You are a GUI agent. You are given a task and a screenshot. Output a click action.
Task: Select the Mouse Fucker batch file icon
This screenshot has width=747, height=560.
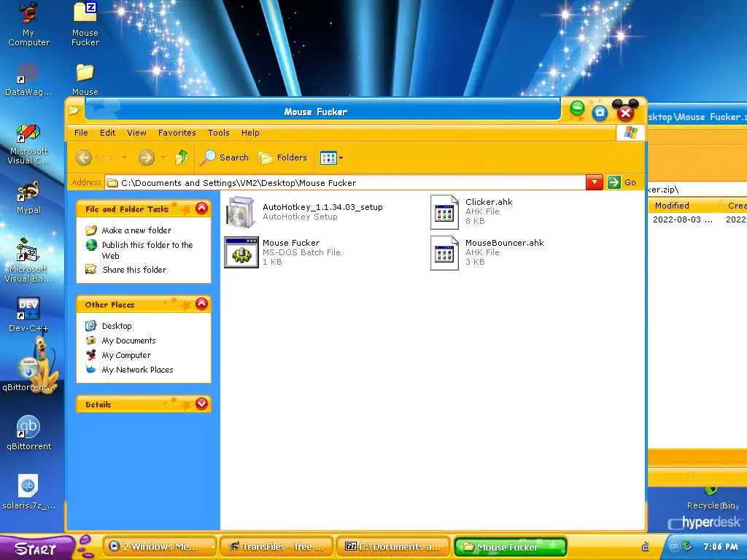pos(241,252)
